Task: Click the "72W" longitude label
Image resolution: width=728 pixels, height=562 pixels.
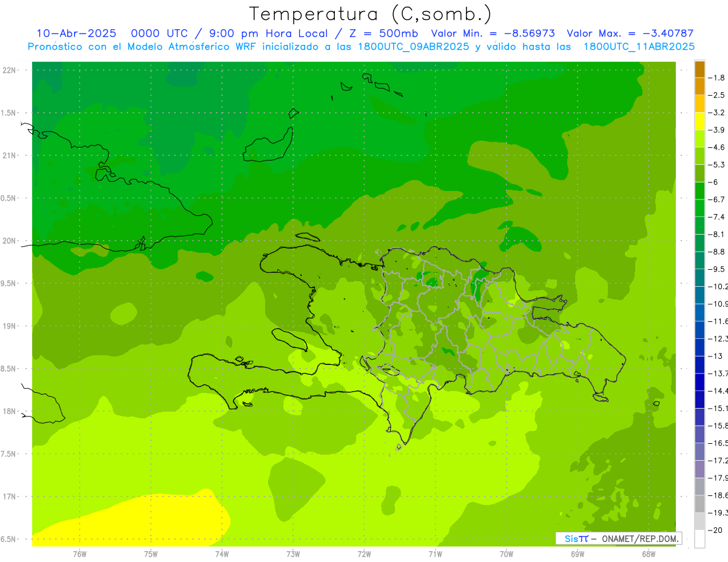Action: [x=364, y=554]
